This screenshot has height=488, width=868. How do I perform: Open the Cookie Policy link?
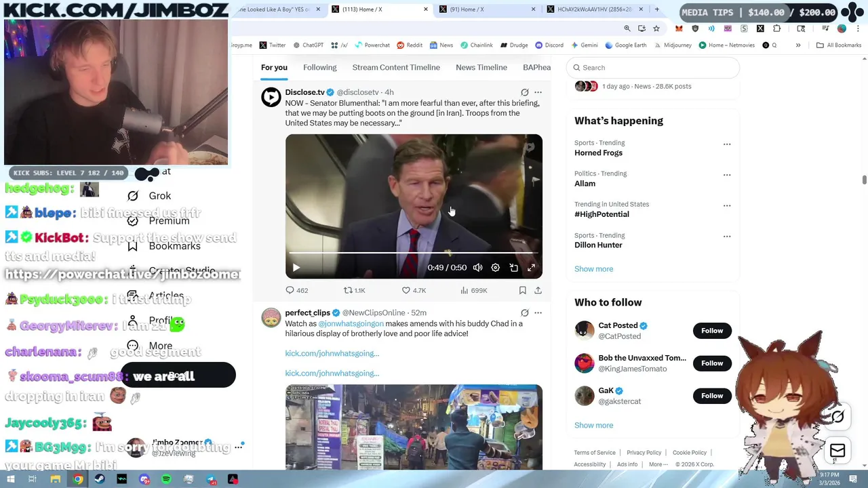point(690,453)
